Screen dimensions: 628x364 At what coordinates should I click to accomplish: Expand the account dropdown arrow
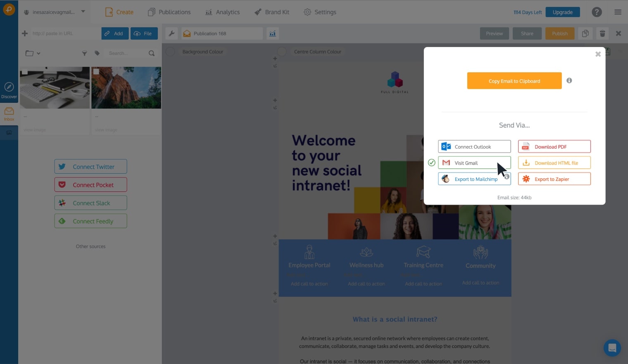(x=83, y=12)
